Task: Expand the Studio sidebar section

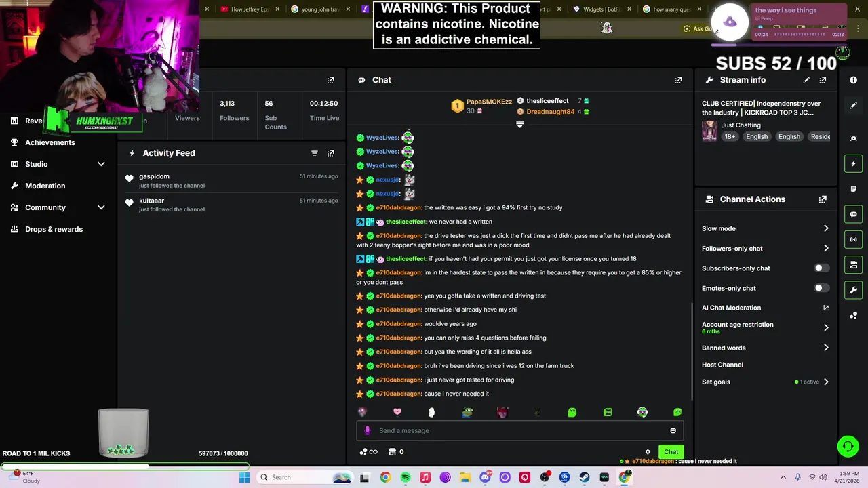Action: click(x=101, y=164)
